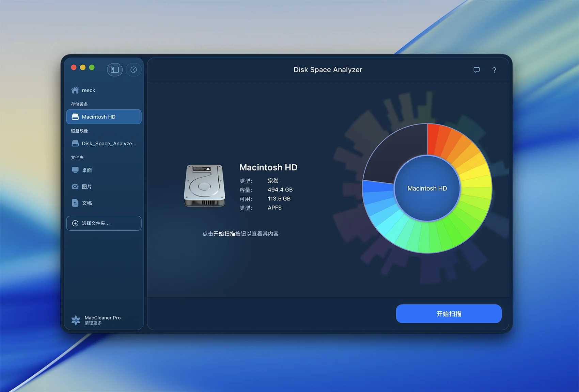Select Macintosh HD in the sidebar

tap(104, 117)
